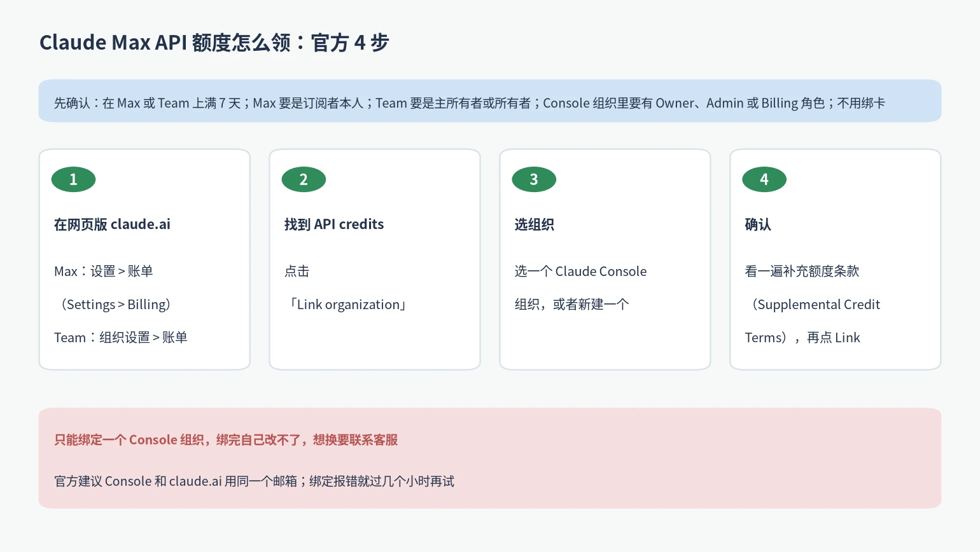Click the heading "找到 API credits"
The height and width of the screenshot is (552, 980).
pyautogui.click(x=334, y=224)
